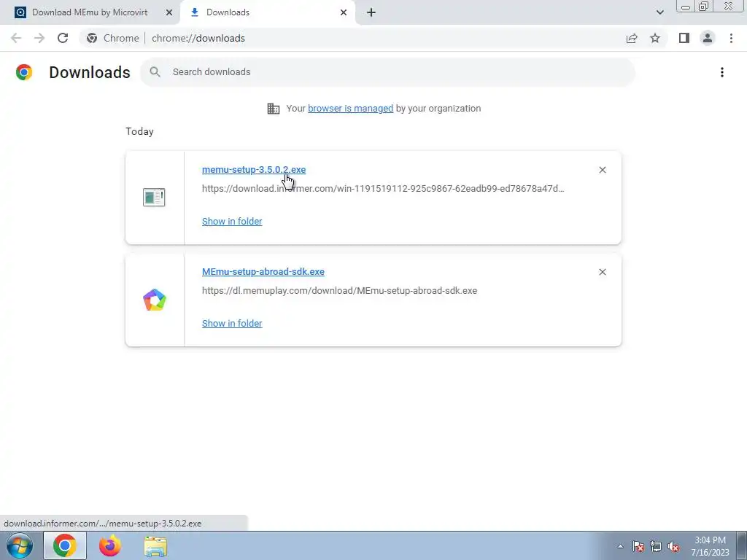The height and width of the screenshot is (560, 747).
Task: Click the network tray icon
Action: click(656, 546)
